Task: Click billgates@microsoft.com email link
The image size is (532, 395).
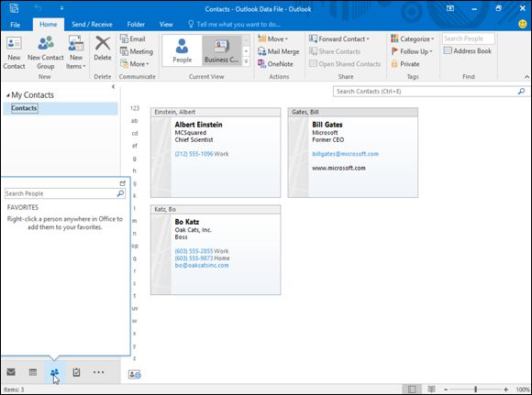Action: [345, 154]
